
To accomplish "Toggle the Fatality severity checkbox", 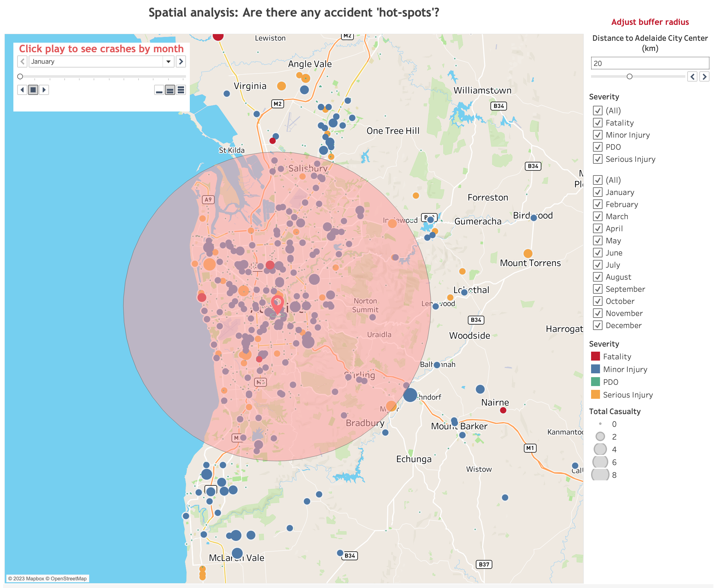I will (597, 123).
